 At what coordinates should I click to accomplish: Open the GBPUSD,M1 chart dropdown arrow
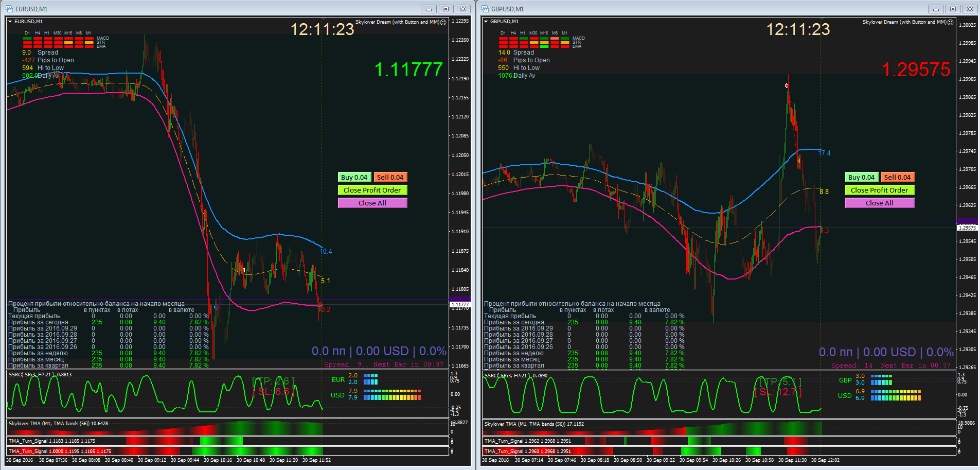486,22
